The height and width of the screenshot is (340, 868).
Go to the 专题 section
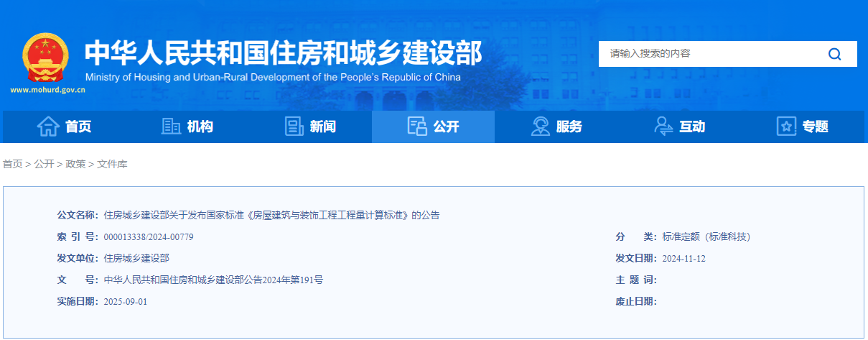click(803, 127)
